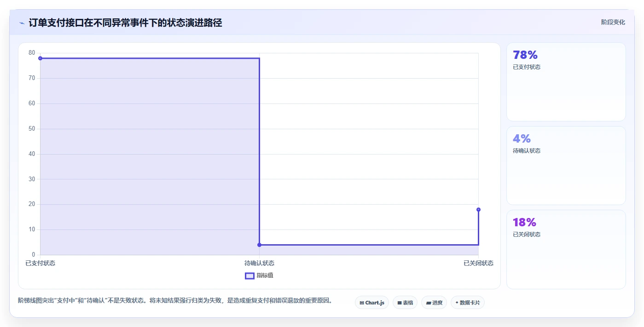Click the 已支付状态 x-axis label

tap(41, 263)
